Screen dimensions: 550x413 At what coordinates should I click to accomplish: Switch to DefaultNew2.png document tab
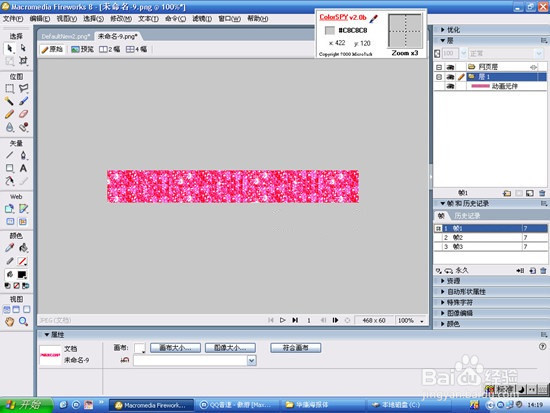coord(66,36)
